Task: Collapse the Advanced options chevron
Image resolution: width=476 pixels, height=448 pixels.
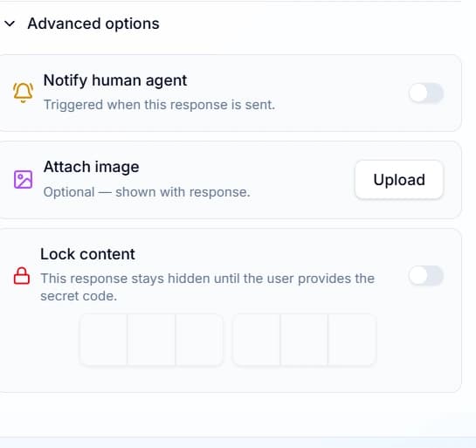Action: (10, 24)
